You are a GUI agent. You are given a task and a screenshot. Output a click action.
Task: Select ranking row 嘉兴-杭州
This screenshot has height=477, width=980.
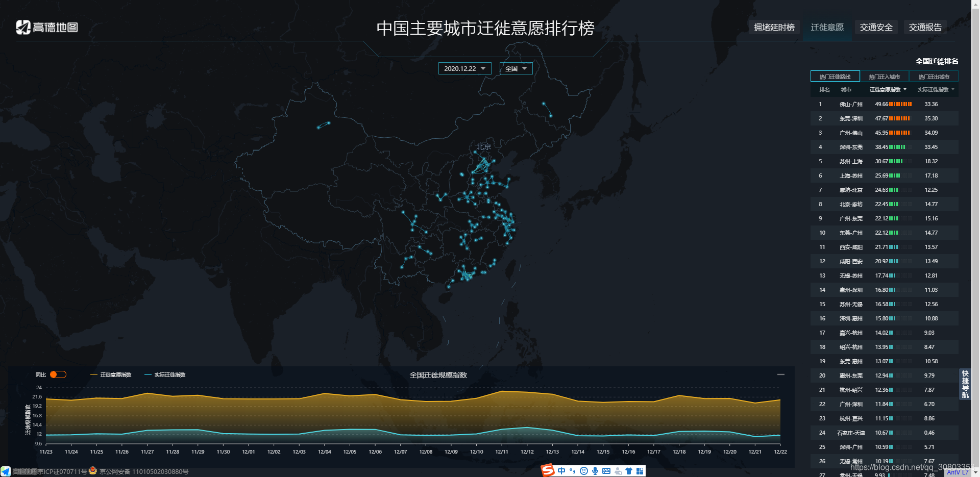pos(885,333)
